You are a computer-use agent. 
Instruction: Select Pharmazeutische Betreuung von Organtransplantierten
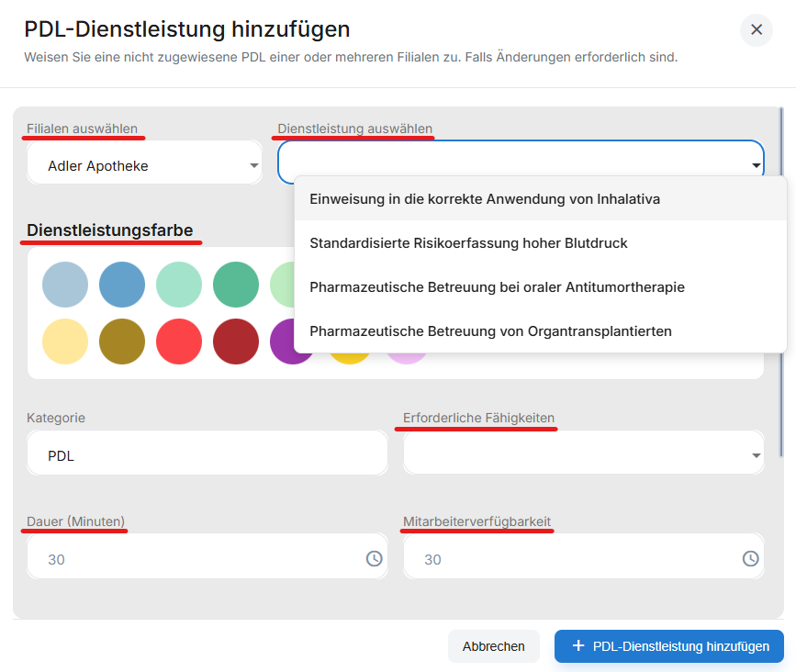click(541, 330)
